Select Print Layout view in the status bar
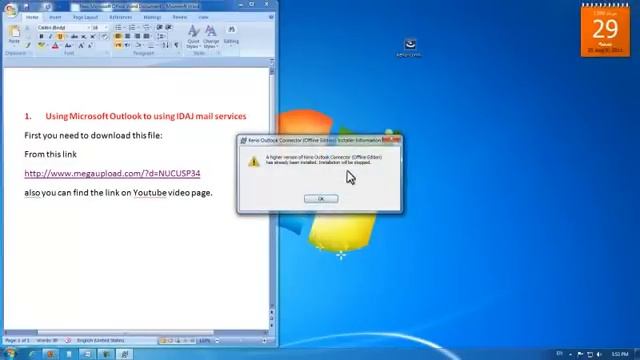The height and width of the screenshot is (360, 640). pyautogui.click(x=163, y=340)
